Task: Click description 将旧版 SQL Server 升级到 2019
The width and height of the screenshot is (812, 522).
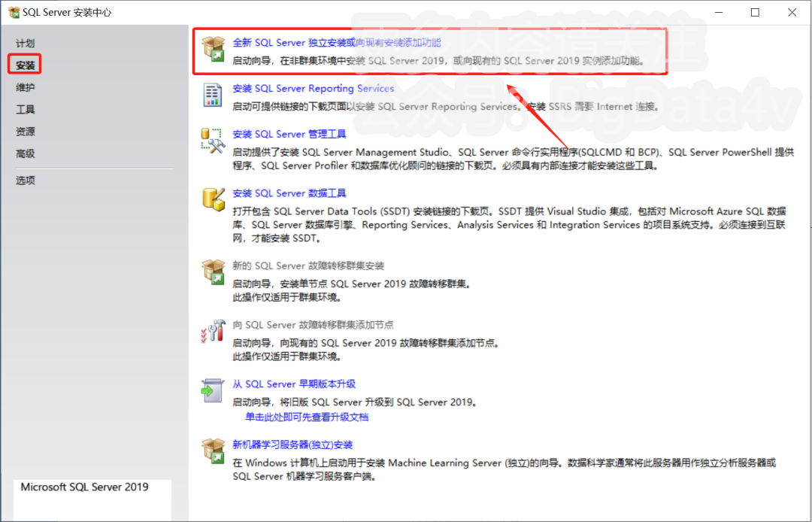Action: [x=355, y=402]
